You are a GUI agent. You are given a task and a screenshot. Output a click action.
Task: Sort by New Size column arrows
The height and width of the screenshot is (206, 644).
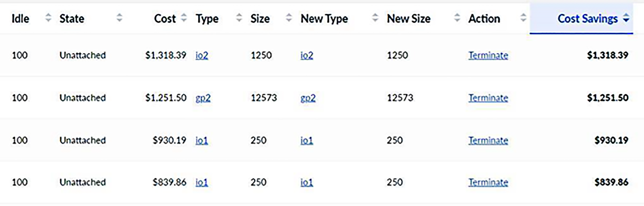click(x=457, y=18)
